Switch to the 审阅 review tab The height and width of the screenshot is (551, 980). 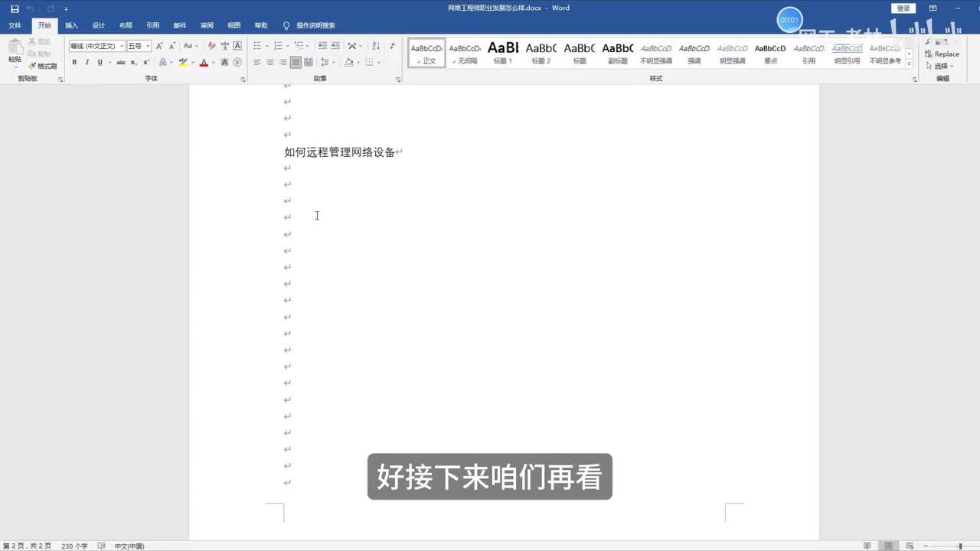pyautogui.click(x=207, y=25)
